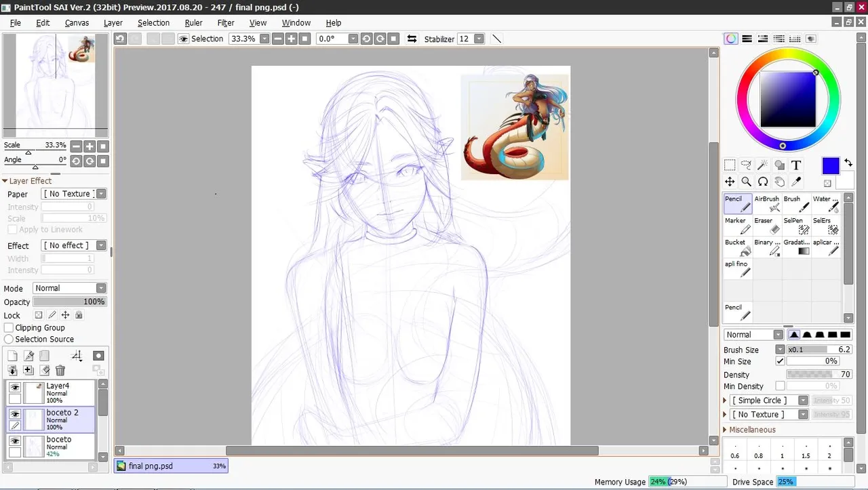
Task: Enable the Min Density checkbox
Action: pyautogui.click(x=780, y=386)
